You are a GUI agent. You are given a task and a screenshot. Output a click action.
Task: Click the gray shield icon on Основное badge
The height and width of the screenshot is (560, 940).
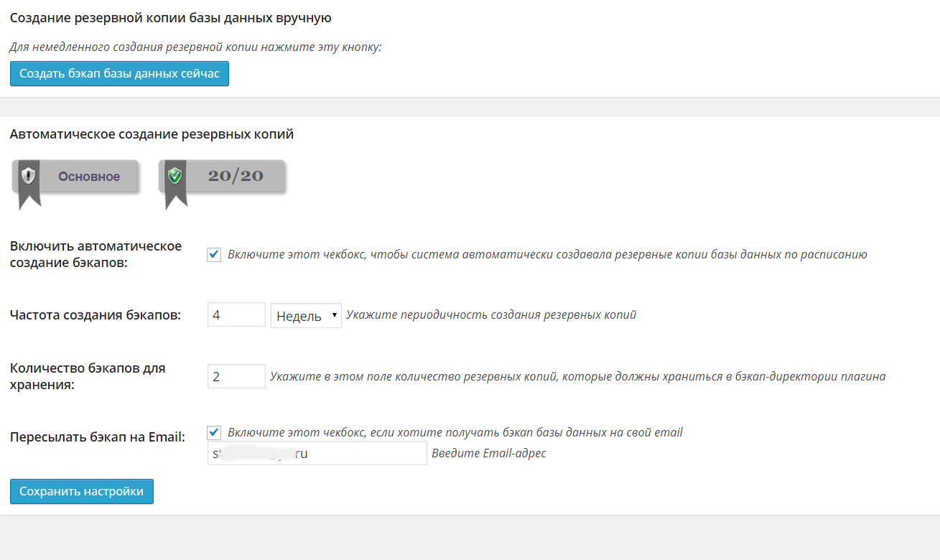29,175
